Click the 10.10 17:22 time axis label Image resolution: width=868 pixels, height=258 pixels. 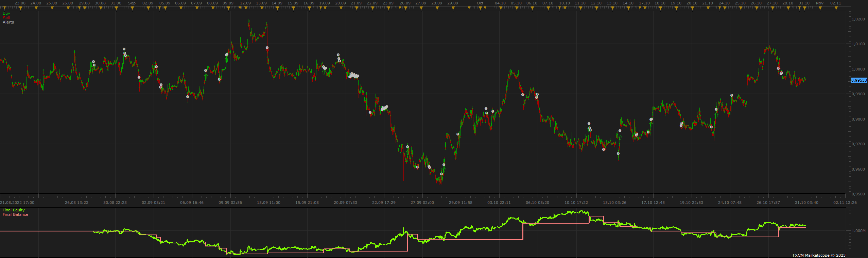pos(576,203)
